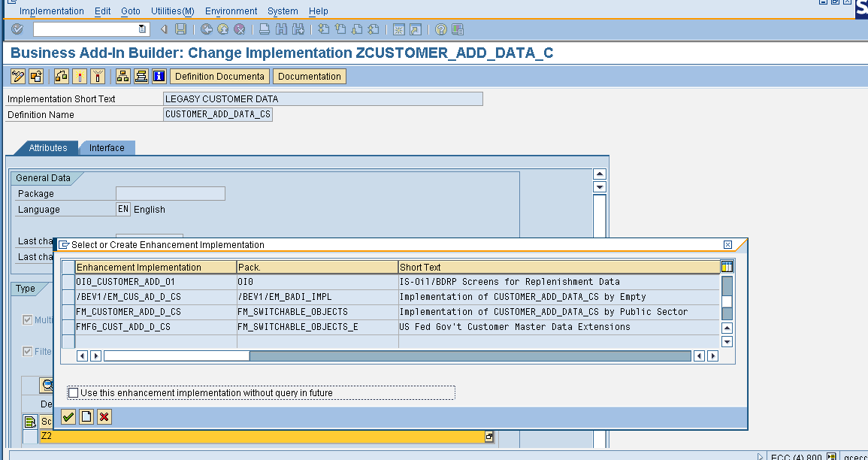
Task: Open value help on the Z2 input field
Action: pyautogui.click(x=489, y=437)
